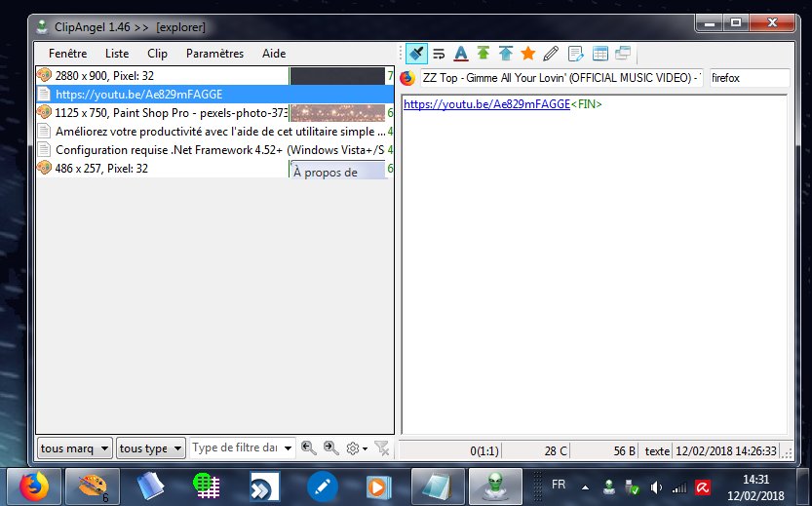Screen dimensions: 812x506
Task: Click the speaker volume tray icon
Action: (x=656, y=487)
